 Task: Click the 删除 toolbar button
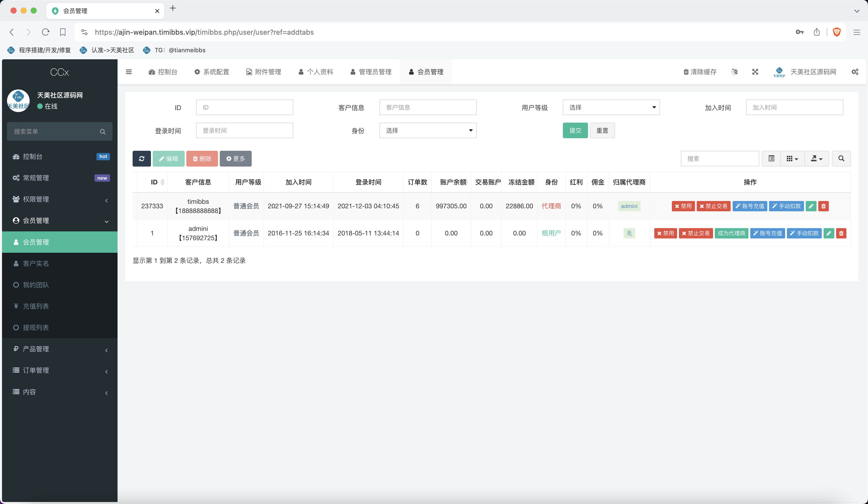pyautogui.click(x=202, y=159)
